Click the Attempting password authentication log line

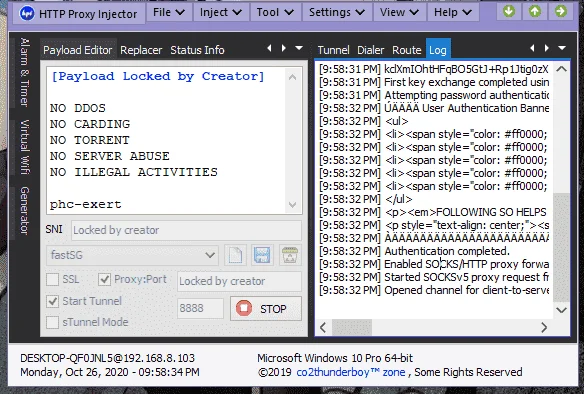(434, 95)
